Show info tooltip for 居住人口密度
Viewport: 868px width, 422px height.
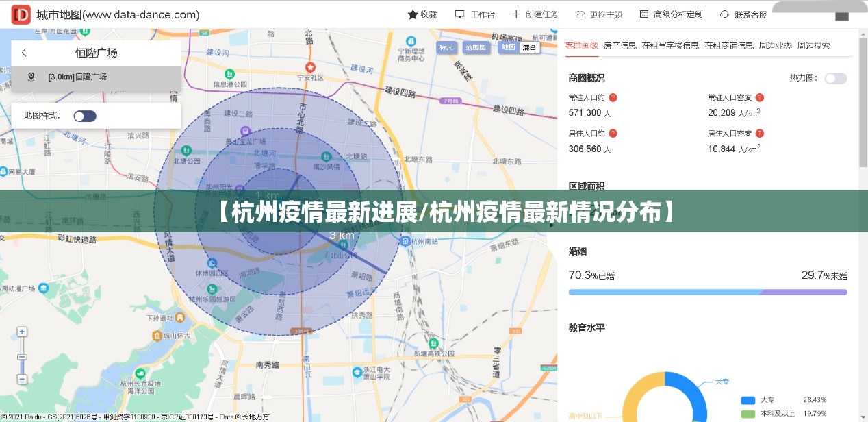(x=759, y=134)
